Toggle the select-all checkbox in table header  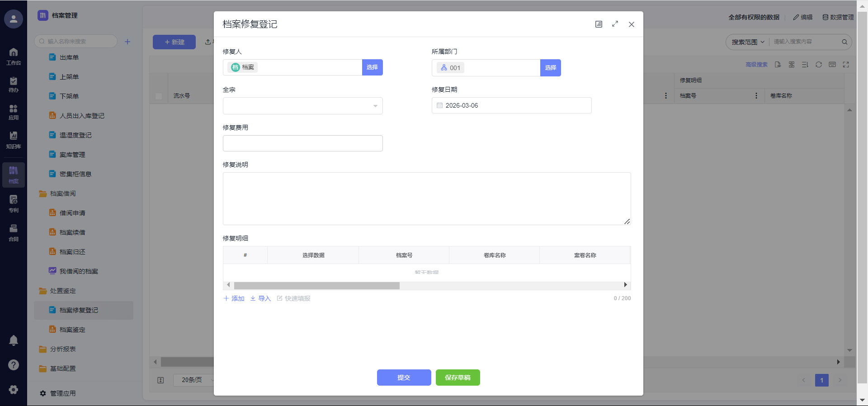[x=159, y=96]
